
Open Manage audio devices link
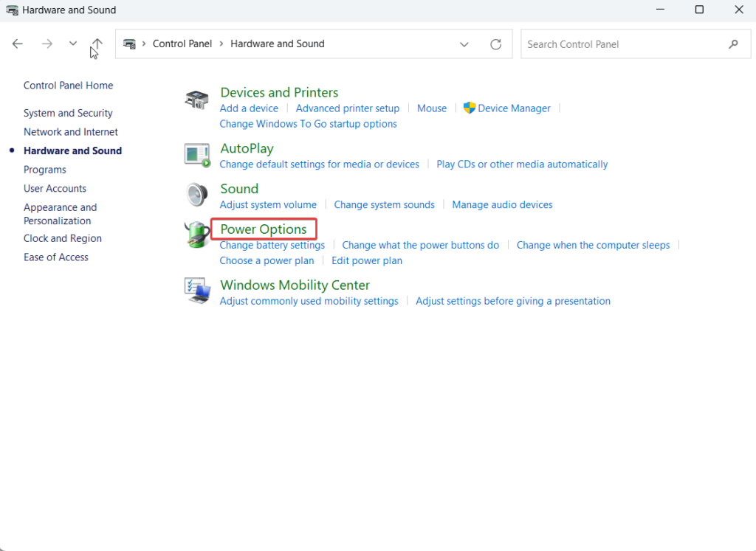click(x=502, y=204)
